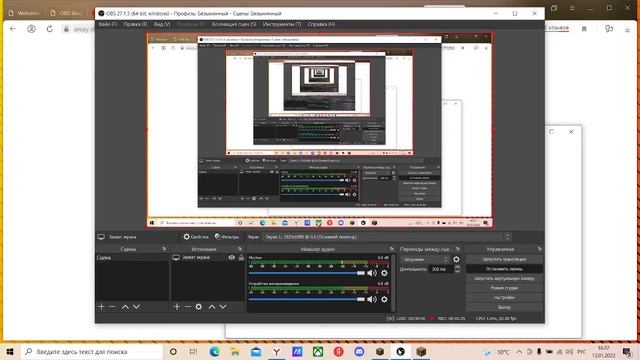The image size is (640, 360).
Task: Open the Экран display selection dropdown
Action: (x=387, y=237)
